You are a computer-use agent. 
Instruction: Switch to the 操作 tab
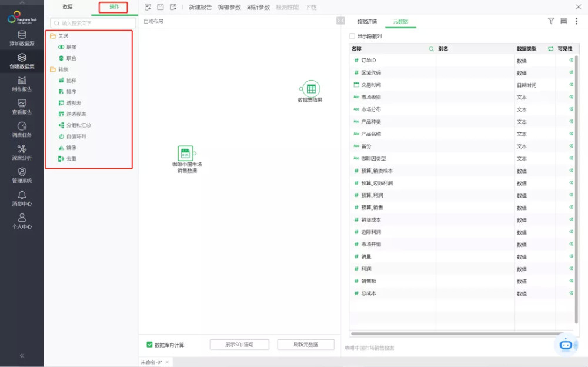click(x=114, y=6)
